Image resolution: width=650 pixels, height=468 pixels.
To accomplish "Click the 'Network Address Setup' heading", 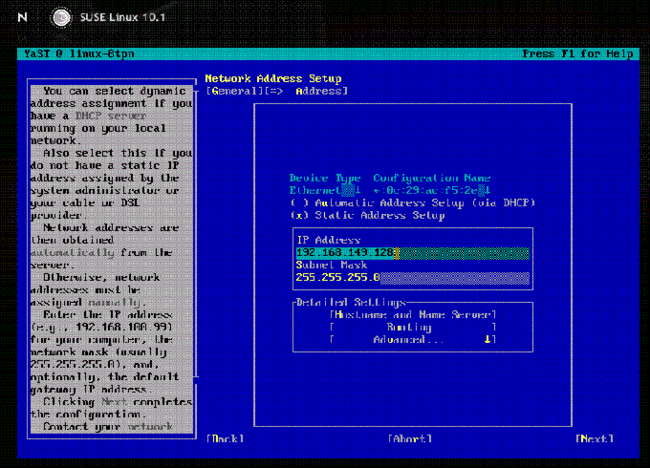I will click(x=273, y=78).
